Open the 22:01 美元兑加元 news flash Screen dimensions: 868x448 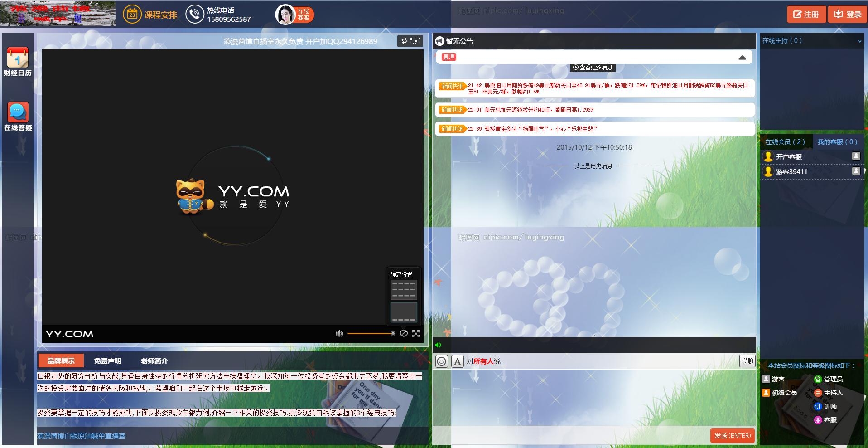pyautogui.click(x=595, y=110)
